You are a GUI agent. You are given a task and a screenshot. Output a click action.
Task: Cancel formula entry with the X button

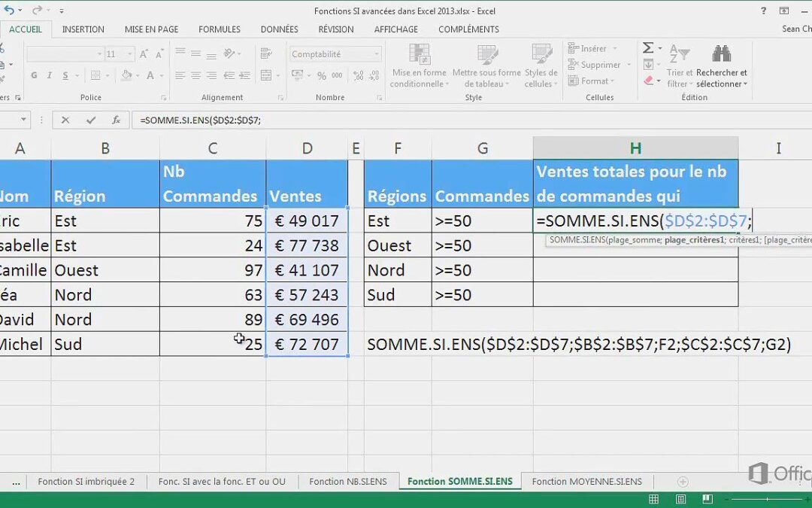click(65, 120)
